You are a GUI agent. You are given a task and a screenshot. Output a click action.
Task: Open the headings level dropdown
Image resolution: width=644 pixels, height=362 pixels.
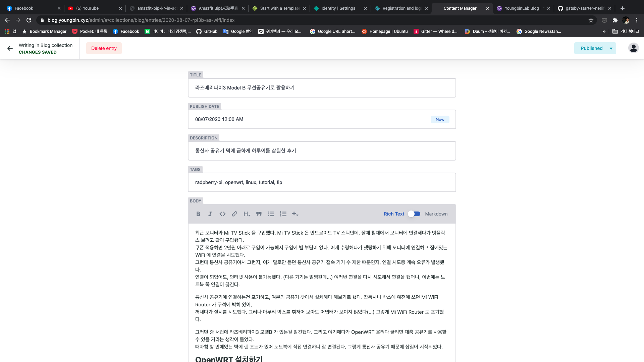click(x=247, y=214)
